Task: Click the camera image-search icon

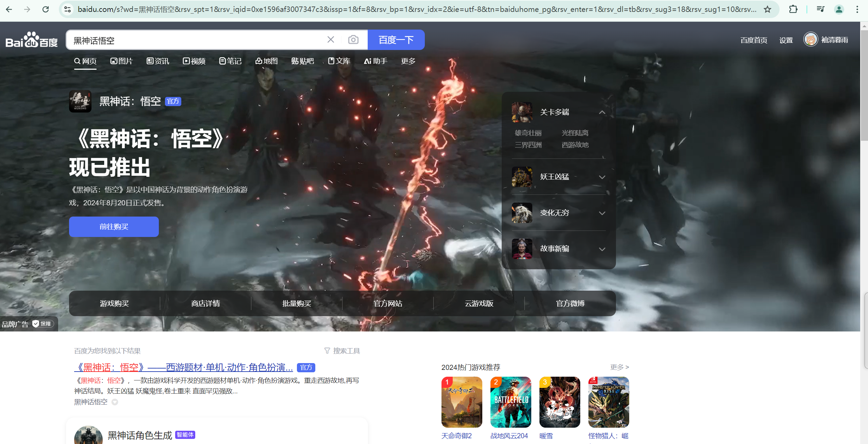Action: 353,40
